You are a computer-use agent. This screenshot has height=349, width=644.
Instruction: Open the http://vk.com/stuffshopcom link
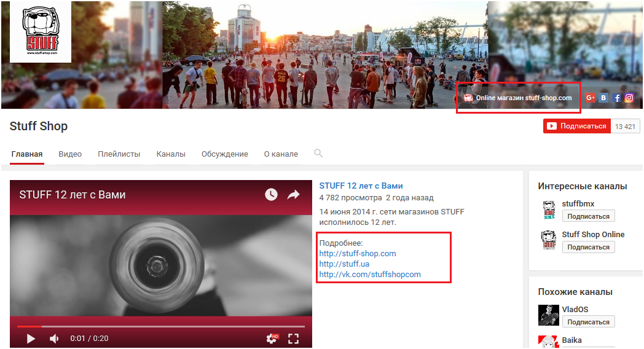[x=370, y=274]
